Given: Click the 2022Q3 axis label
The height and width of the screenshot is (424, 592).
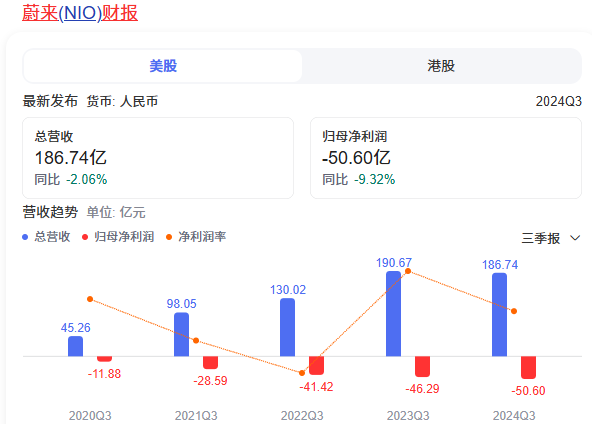Looking at the screenshot, I should [302, 415].
